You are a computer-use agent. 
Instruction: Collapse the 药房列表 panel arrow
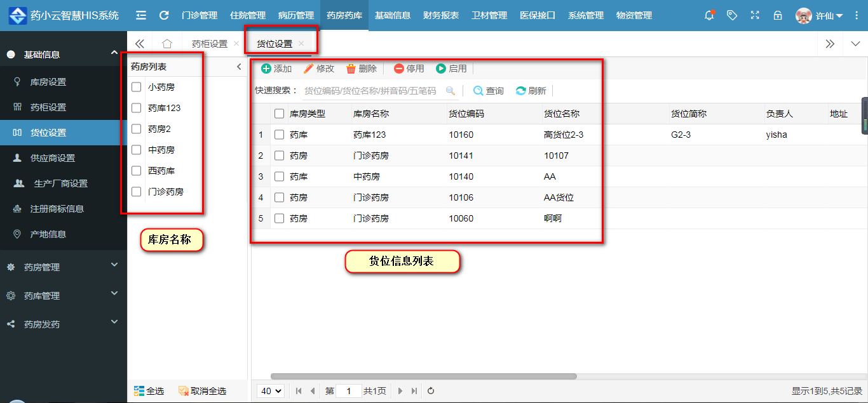239,67
